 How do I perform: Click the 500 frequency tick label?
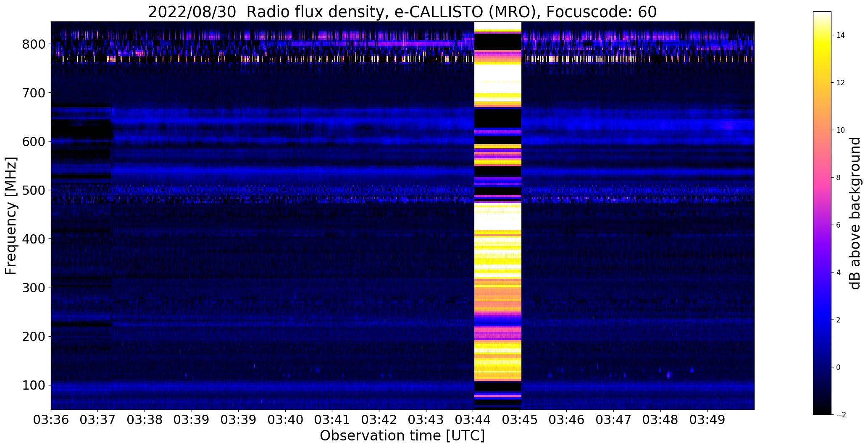[x=34, y=190]
